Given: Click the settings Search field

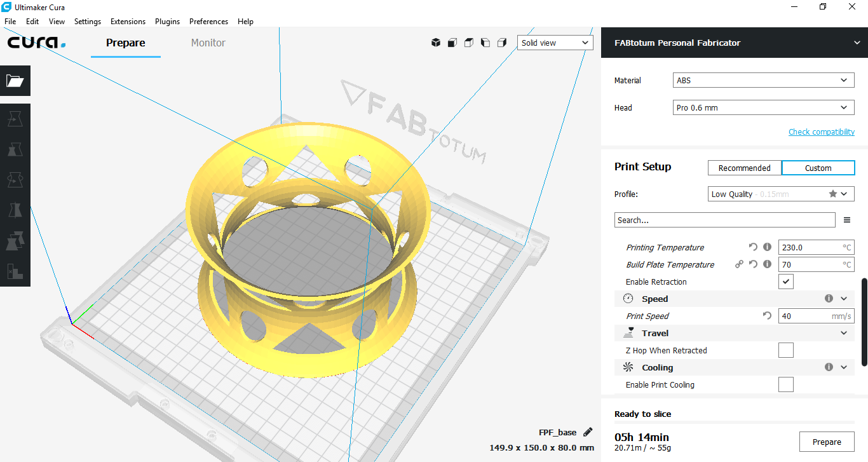Looking at the screenshot, I should tap(725, 220).
